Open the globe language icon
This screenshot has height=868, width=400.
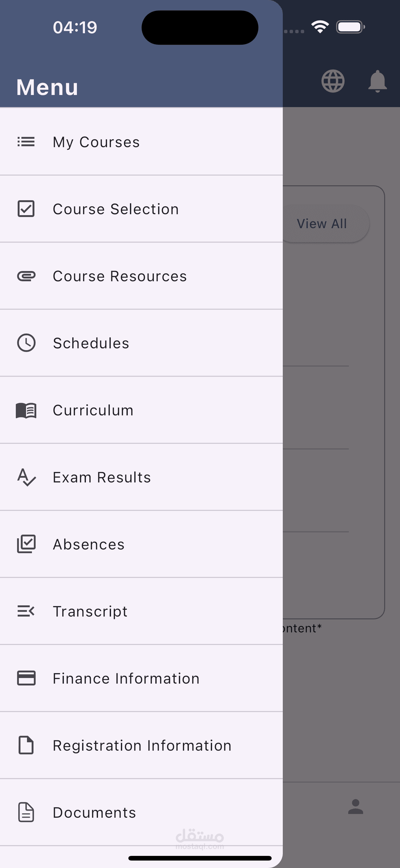pos(333,81)
